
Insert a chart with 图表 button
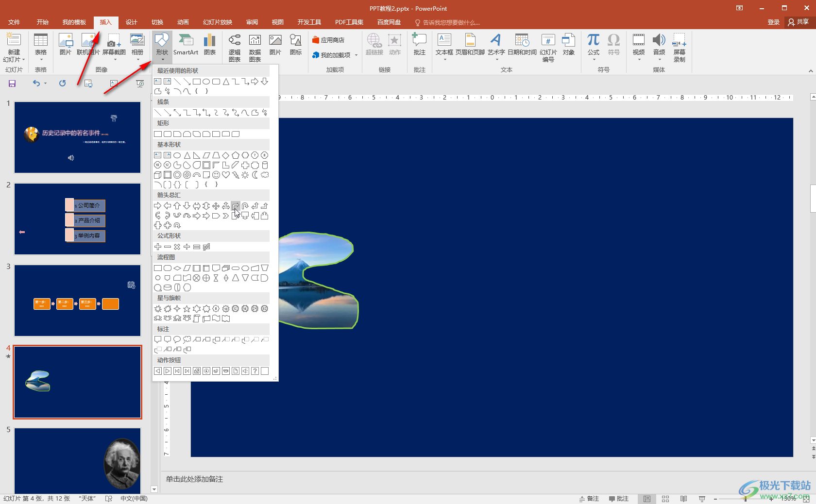[210, 45]
